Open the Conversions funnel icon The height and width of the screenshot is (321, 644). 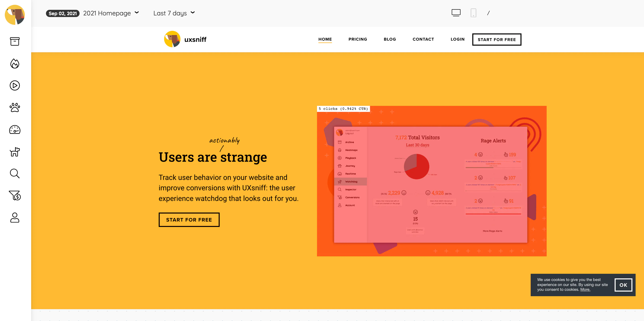click(x=15, y=196)
